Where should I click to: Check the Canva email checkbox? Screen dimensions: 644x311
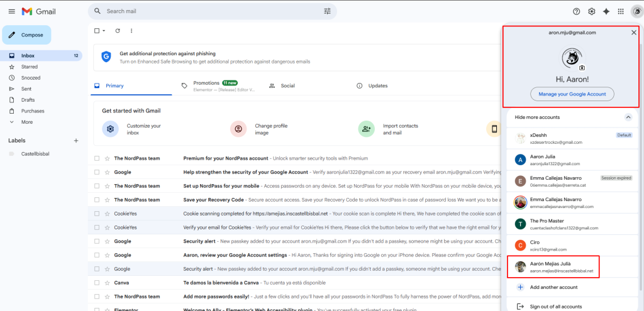coord(97,283)
